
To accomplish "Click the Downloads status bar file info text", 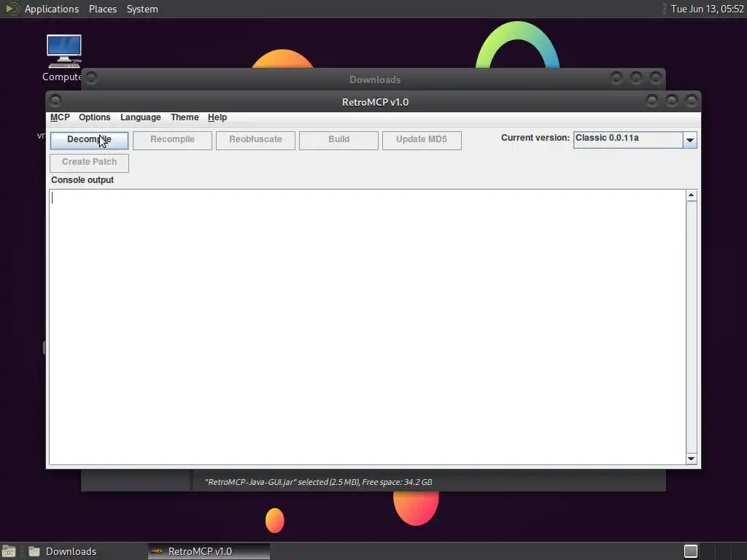I will click(x=319, y=482).
